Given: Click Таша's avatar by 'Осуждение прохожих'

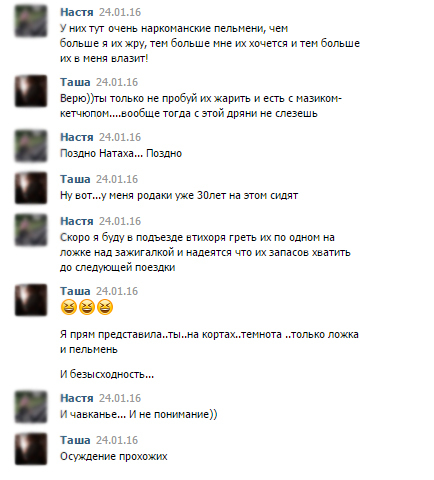Looking at the screenshot, I should click(31, 449).
